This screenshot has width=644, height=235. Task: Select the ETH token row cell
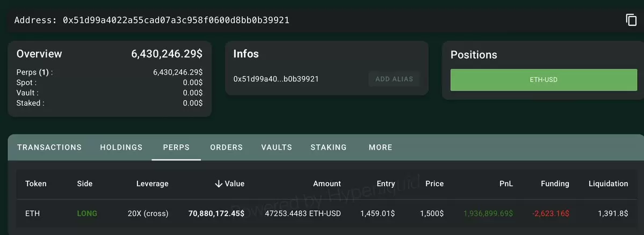click(x=32, y=214)
